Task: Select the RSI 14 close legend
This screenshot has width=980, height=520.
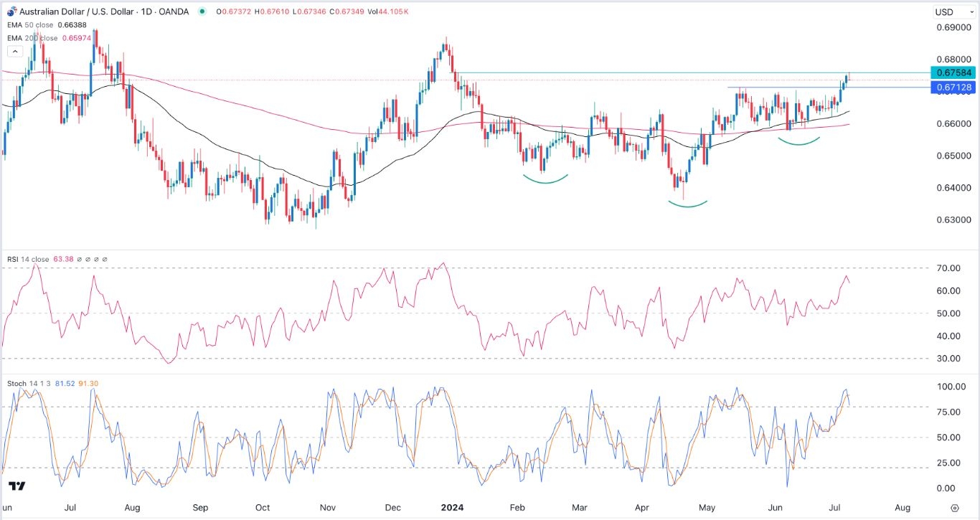Action: point(27,259)
